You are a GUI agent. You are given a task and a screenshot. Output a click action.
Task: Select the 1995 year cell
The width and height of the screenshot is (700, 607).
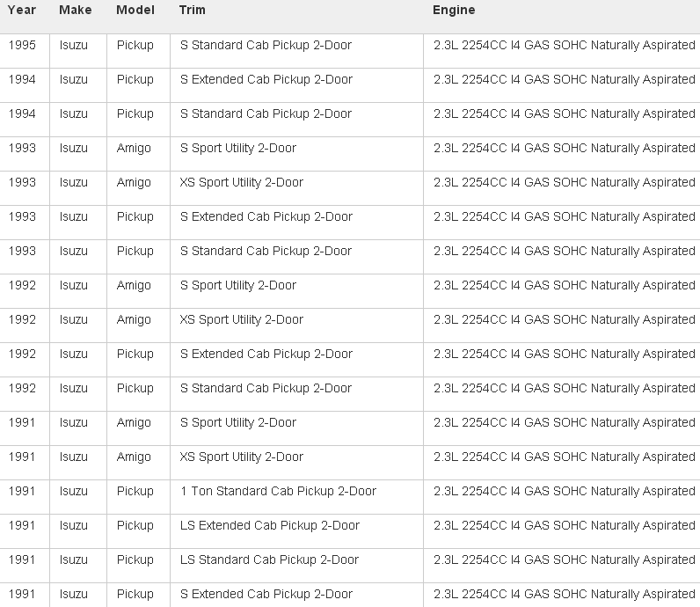[23, 45]
